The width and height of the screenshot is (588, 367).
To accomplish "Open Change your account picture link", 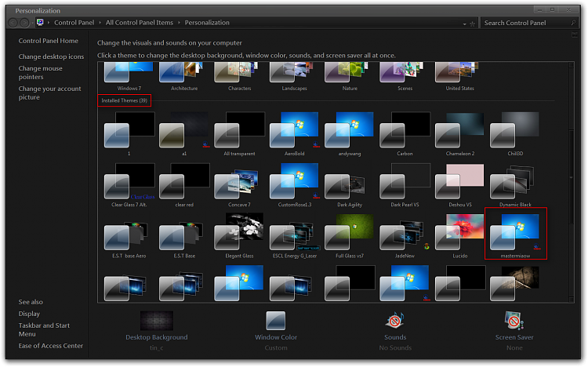I will pyautogui.click(x=49, y=93).
